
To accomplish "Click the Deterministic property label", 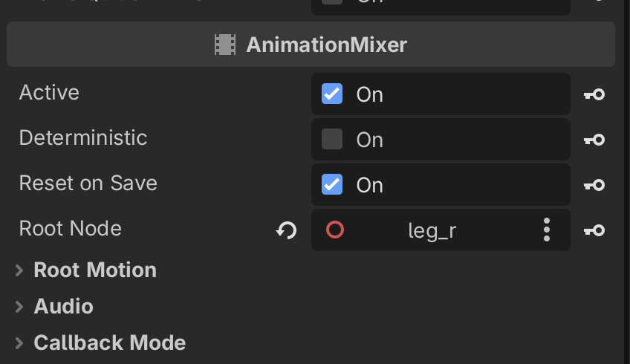I will point(83,138).
